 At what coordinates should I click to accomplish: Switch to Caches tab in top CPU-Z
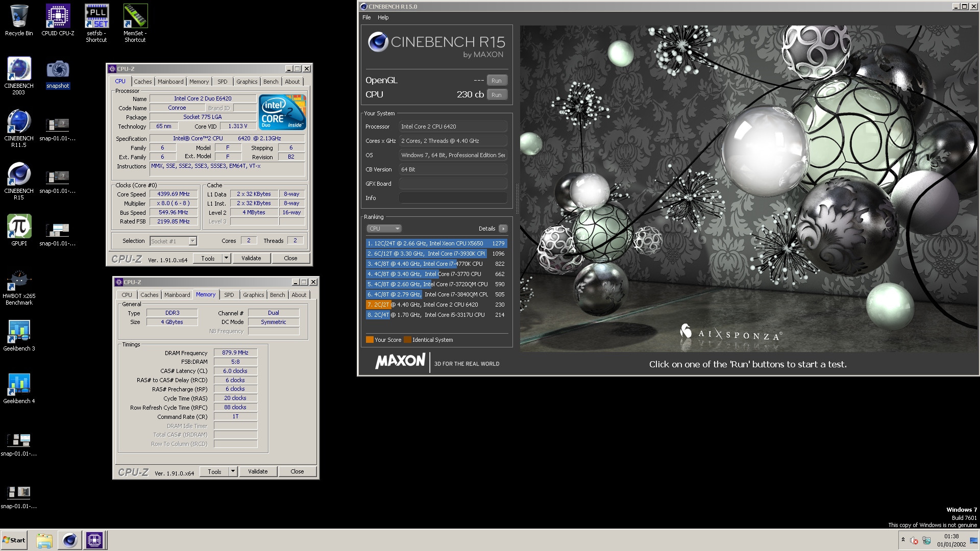143,82
